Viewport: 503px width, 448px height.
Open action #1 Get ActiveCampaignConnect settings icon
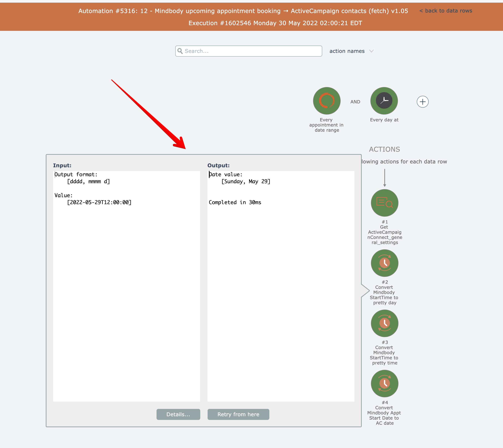(385, 203)
